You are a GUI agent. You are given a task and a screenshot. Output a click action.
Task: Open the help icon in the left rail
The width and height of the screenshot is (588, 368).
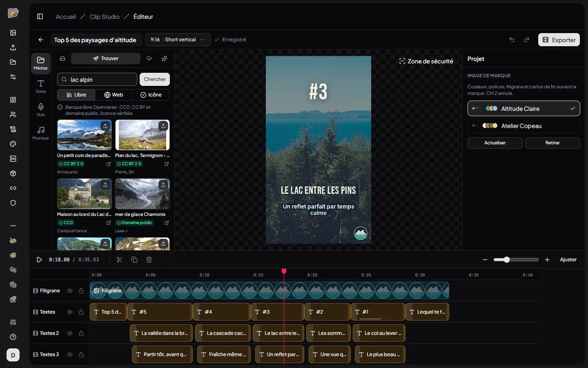click(x=13, y=337)
